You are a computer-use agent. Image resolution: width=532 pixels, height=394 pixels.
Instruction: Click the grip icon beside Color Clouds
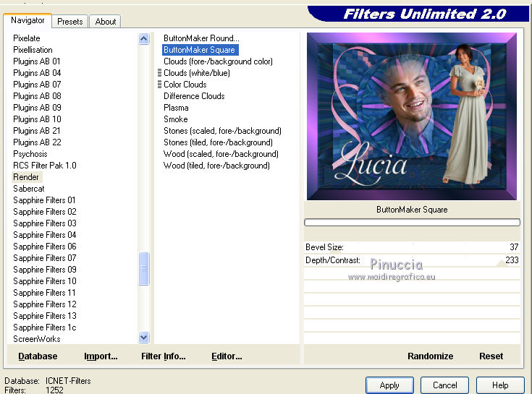tap(159, 85)
